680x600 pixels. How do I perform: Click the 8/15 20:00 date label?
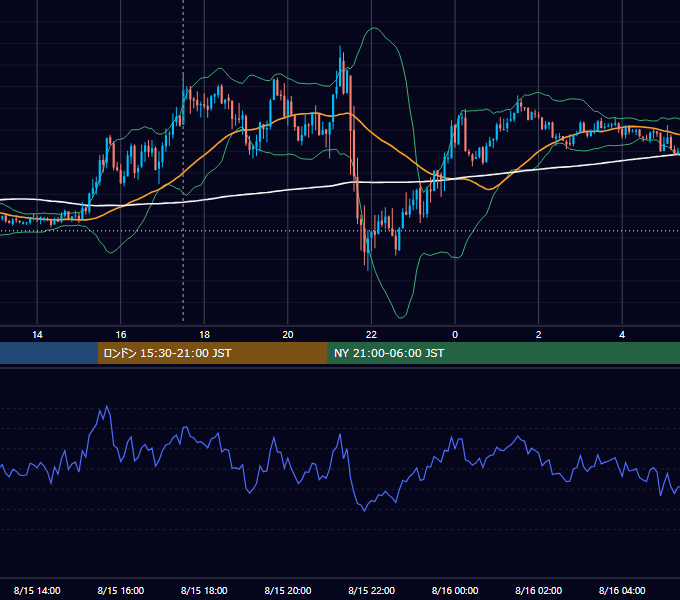tap(288, 590)
